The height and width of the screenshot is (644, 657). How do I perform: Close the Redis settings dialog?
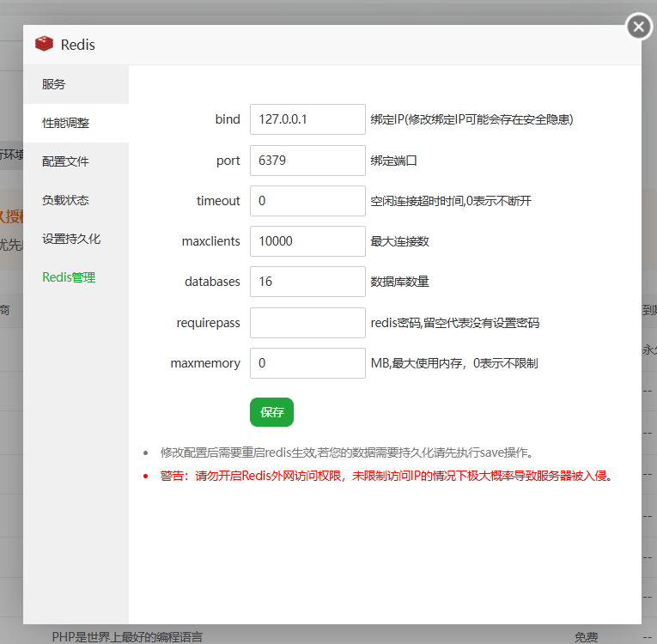[x=638, y=27]
